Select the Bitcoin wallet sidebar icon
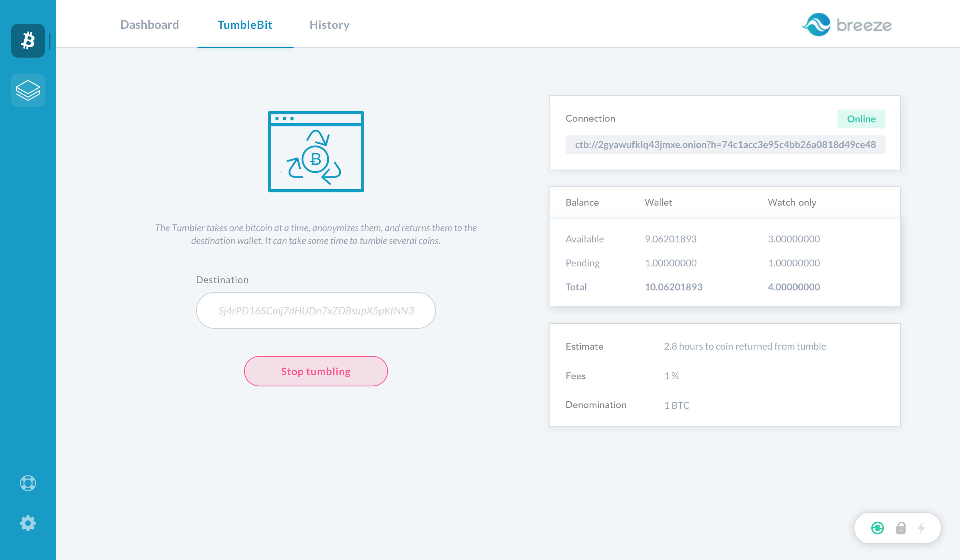 28,41
